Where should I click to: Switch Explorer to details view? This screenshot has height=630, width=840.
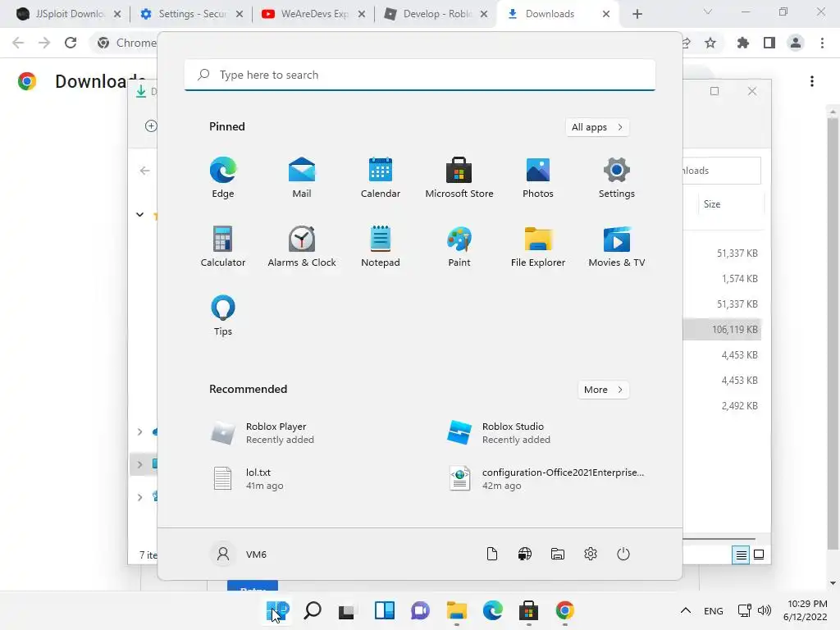742,555
